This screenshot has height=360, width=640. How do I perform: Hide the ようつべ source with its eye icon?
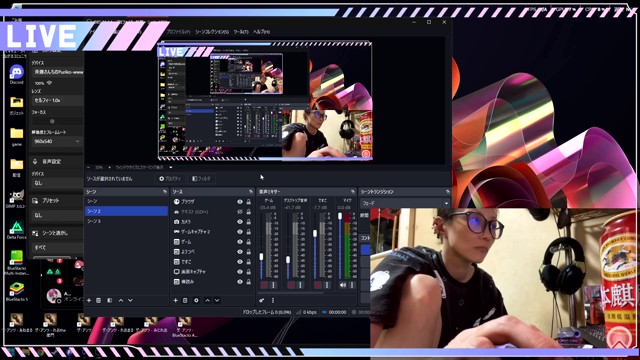pyautogui.click(x=240, y=251)
